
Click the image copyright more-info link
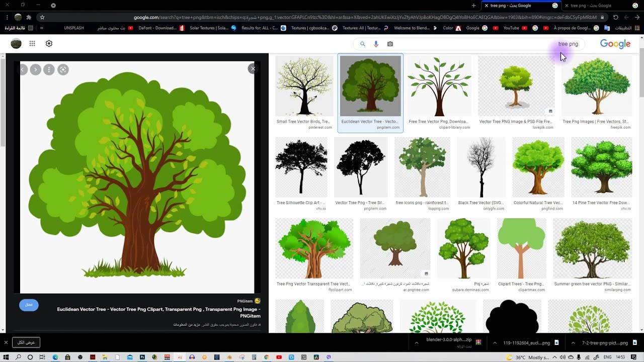(187, 325)
